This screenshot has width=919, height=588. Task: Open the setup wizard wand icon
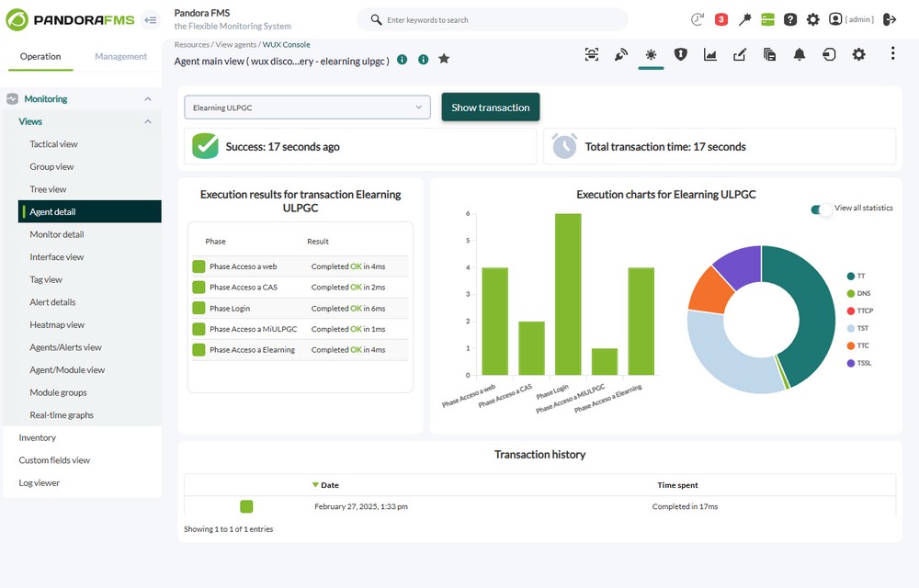(745, 19)
